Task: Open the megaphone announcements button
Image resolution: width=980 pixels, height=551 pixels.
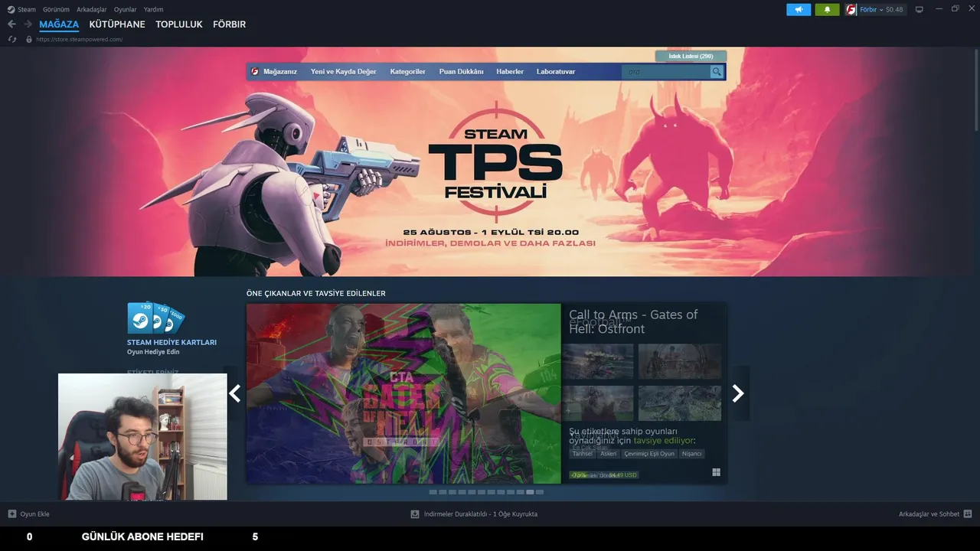Action: coord(799,10)
